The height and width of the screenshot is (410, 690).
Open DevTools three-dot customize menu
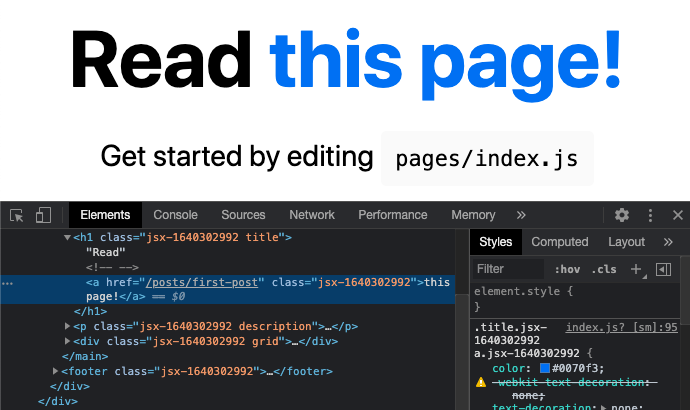650,215
